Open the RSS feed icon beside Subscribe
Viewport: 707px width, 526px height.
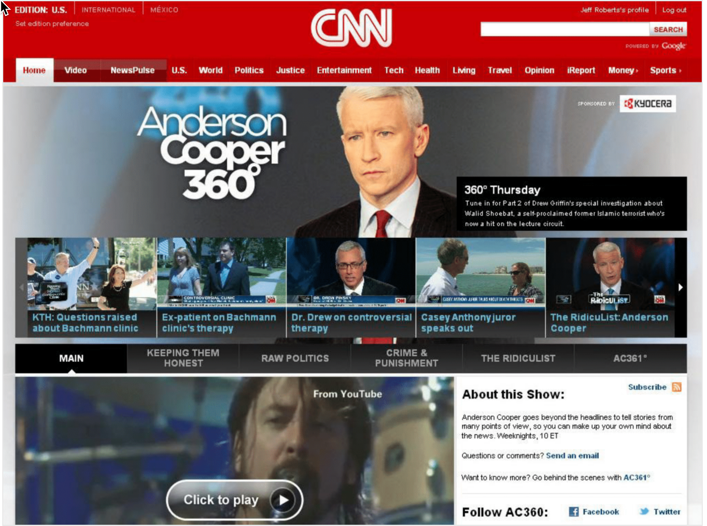(x=676, y=387)
